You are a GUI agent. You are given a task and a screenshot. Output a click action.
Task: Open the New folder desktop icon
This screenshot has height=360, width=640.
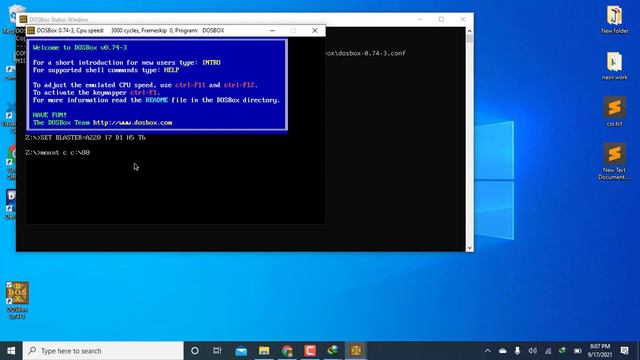[x=614, y=20]
